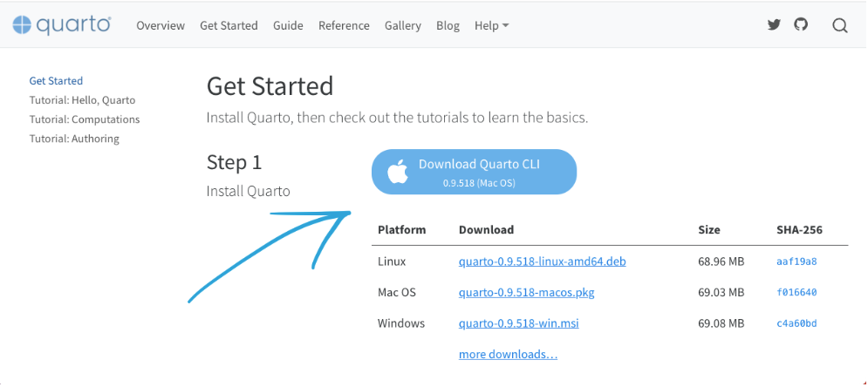Viewport: 868px width, 387px height.
Task: Expand the Help dropdown menu
Action: pos(491,25)
